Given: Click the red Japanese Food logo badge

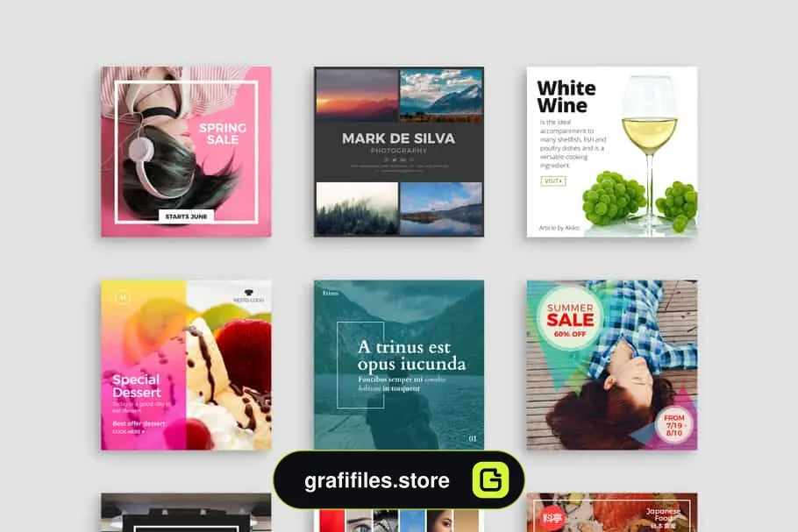Looking at the screenshot, I should pyautogui.click(x=552, y=518).
